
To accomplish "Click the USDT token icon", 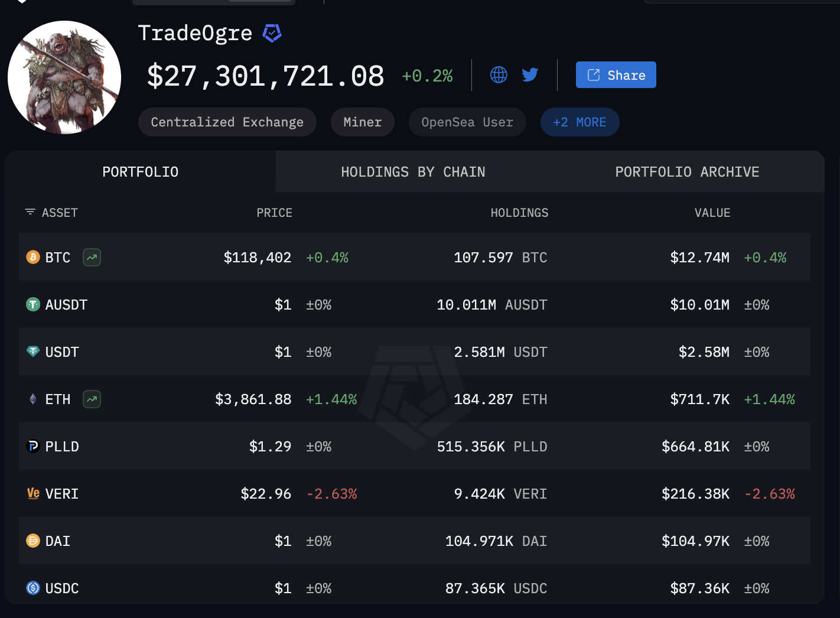I will point(33,352).
